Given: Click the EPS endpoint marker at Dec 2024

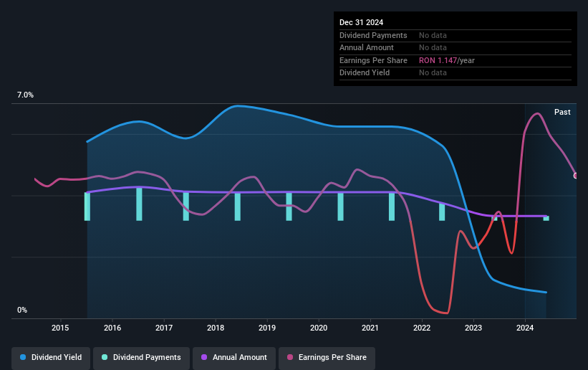Looking at the screenshot, I should pos(576,176).
